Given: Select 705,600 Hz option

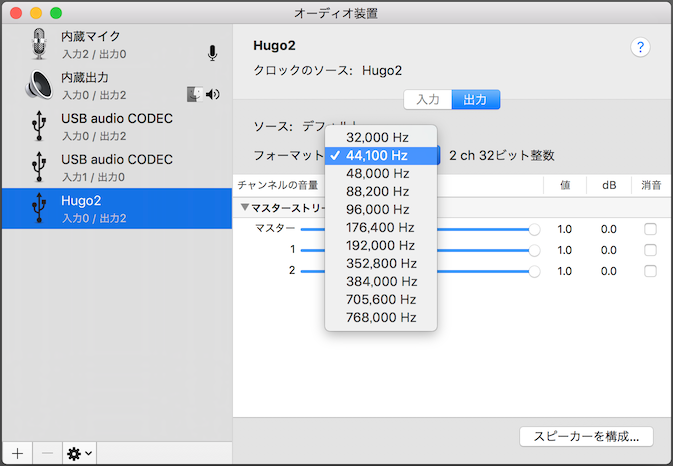Looking at the screenshot, I should point(381,300).
